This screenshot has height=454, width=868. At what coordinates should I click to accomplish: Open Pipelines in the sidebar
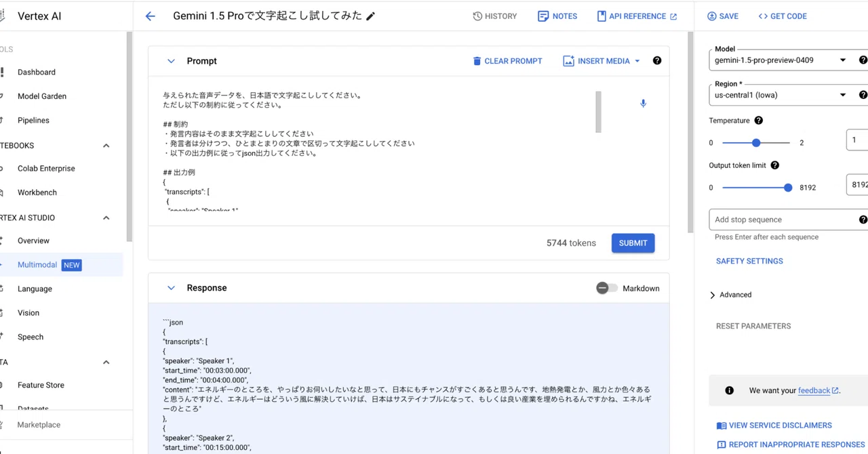(x=33, y=121)
